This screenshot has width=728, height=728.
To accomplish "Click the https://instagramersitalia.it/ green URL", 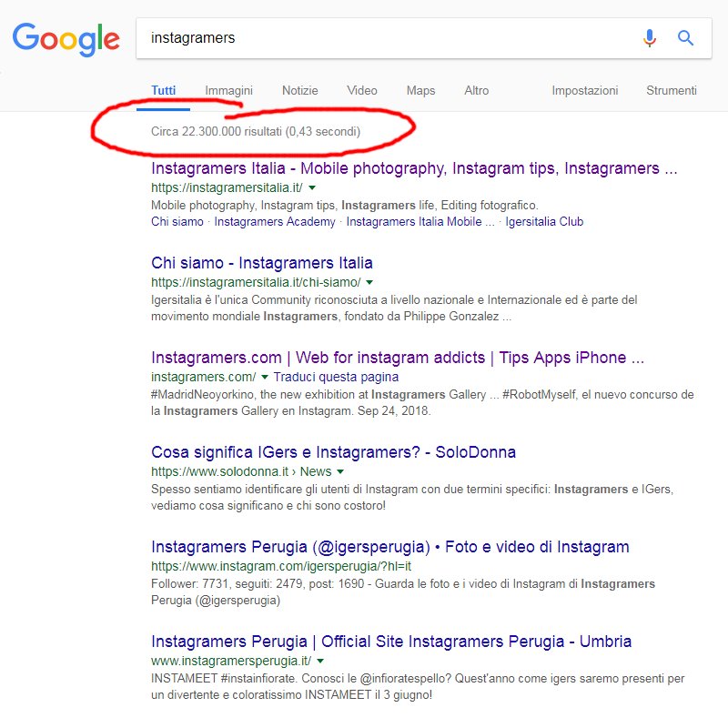I will [227, 187].
